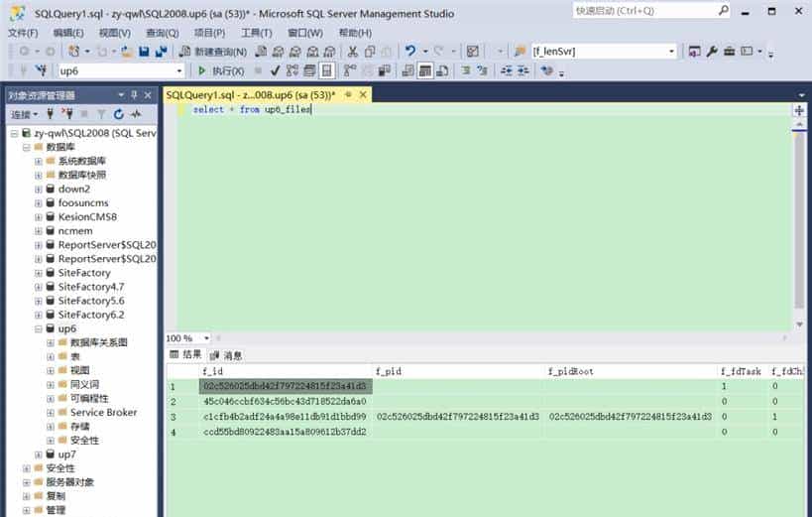
Task: Click the Open File folder icon
Action: [x=127, y=52]
